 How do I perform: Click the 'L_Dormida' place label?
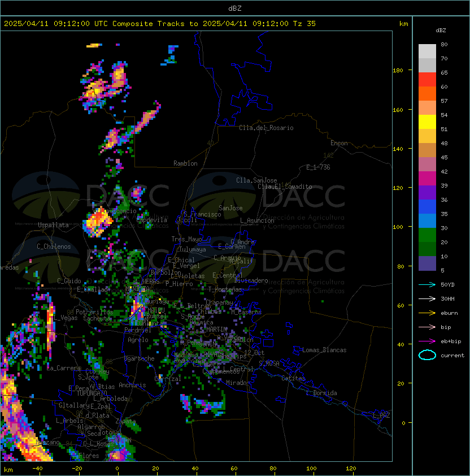[x=321, y=393]
